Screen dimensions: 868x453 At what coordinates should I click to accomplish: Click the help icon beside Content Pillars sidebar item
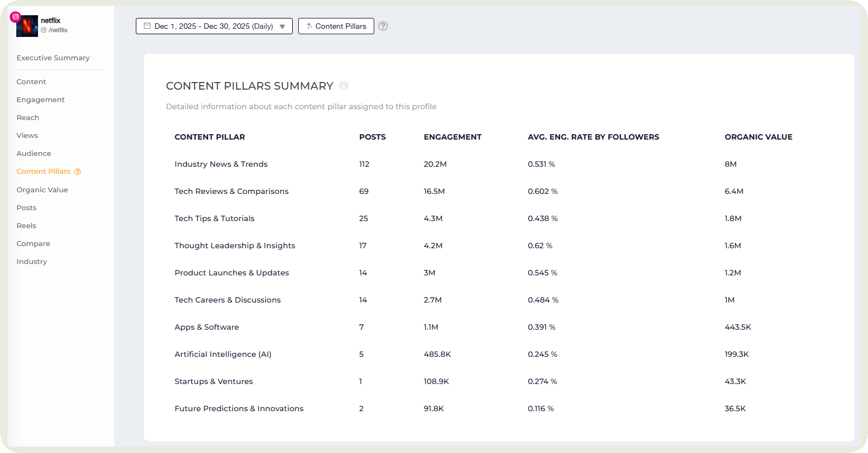pos(78,172)
